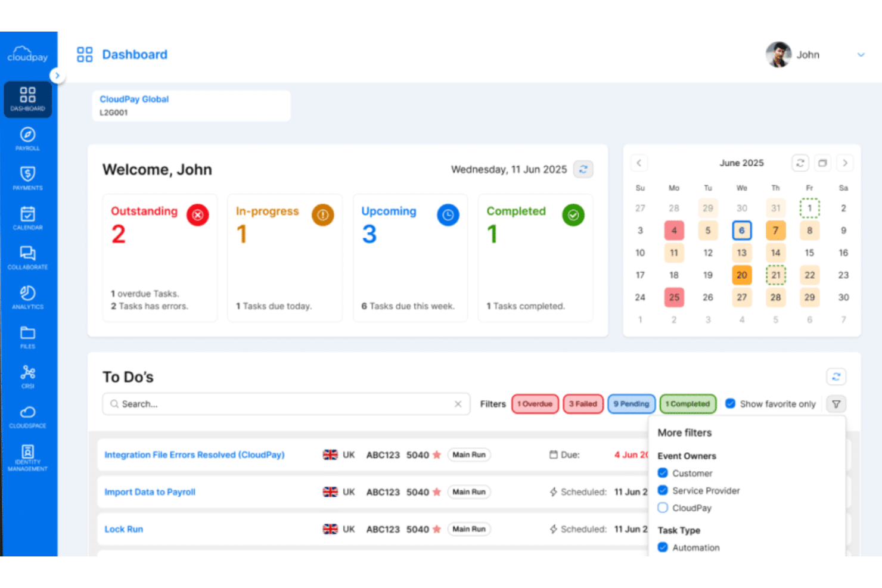Uncheck Show favorite only

(730, 403)
